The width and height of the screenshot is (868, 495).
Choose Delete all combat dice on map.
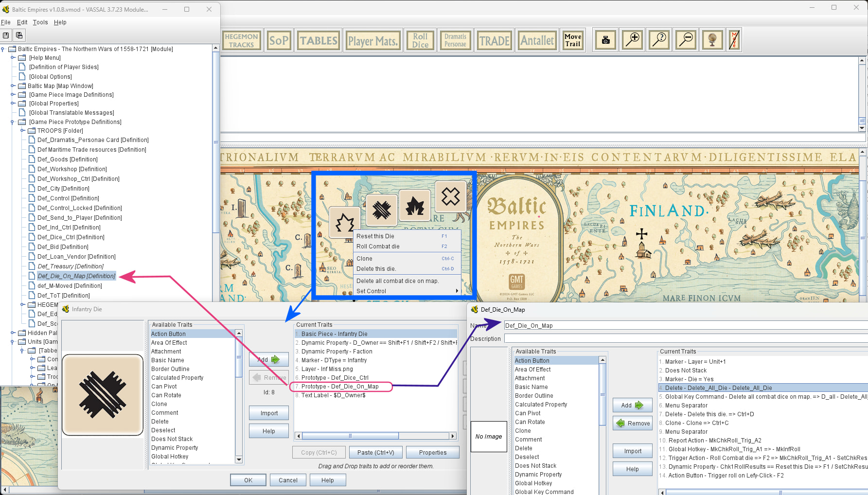pyautogui.click(x=407, y=281)
